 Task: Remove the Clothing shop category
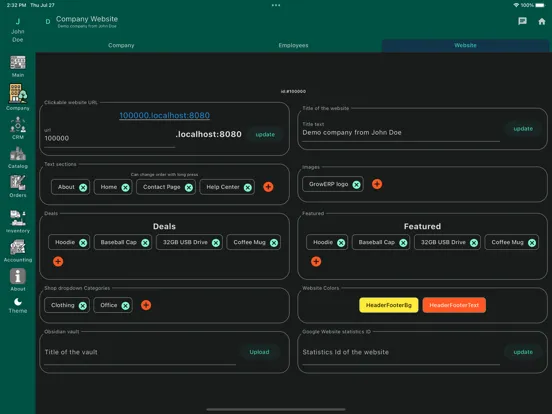point(83,306)
